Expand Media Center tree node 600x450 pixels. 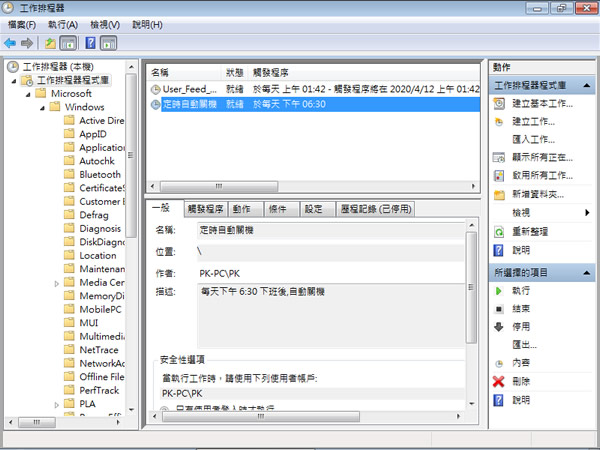click(57, 284)
